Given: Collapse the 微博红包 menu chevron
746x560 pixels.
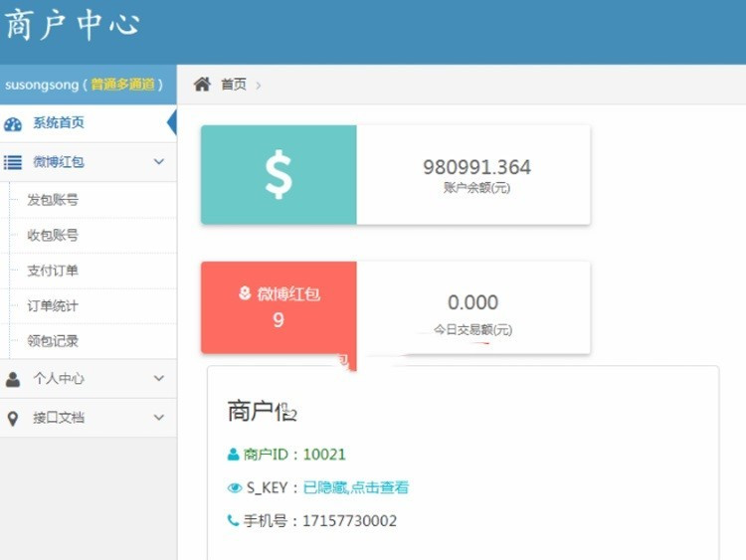Looking at the screenshot, I should click(x=159, y=162).
